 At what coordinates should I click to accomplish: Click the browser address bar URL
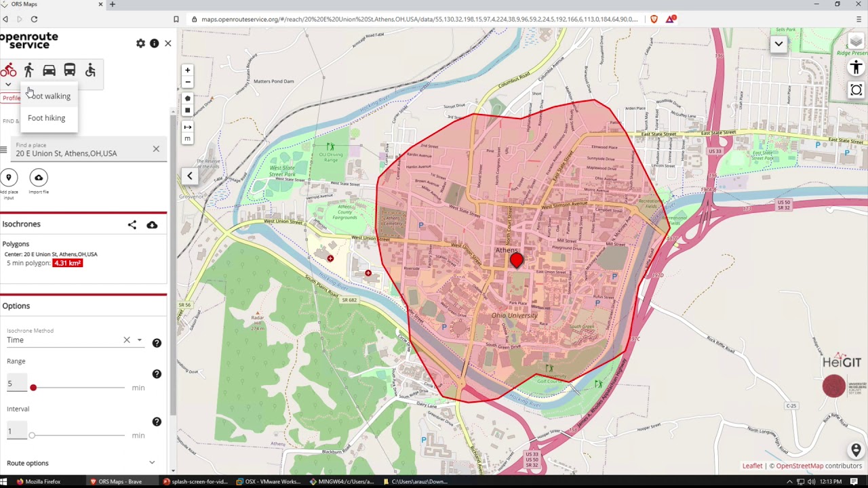(420, 19)
